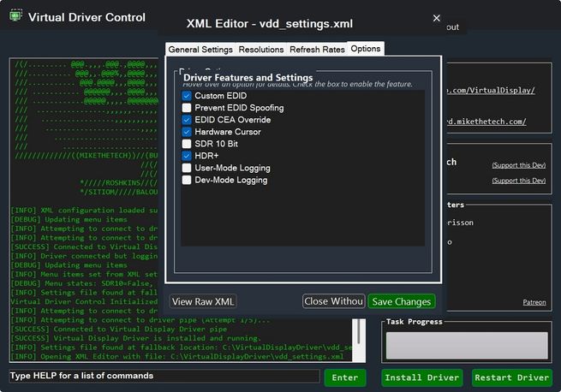561x392 pixels.
Task: Open the Resolutions tab
Action: 261,50
